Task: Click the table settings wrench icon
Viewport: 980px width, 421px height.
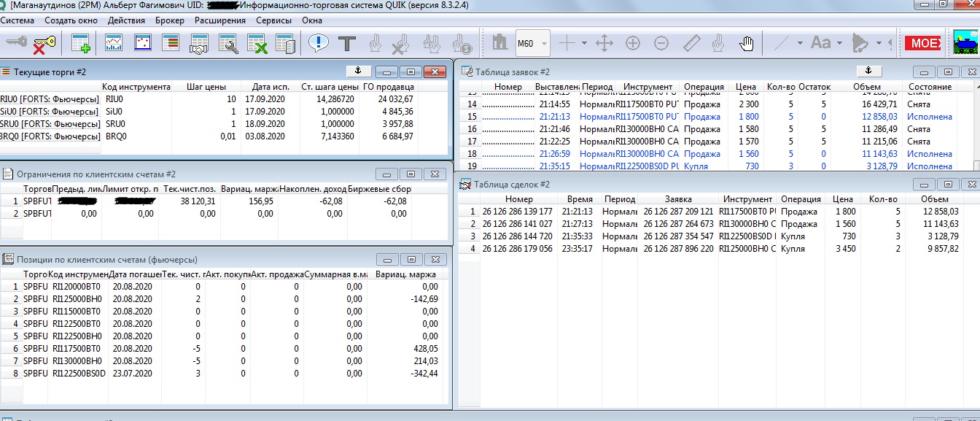Action: coord(227,44)
